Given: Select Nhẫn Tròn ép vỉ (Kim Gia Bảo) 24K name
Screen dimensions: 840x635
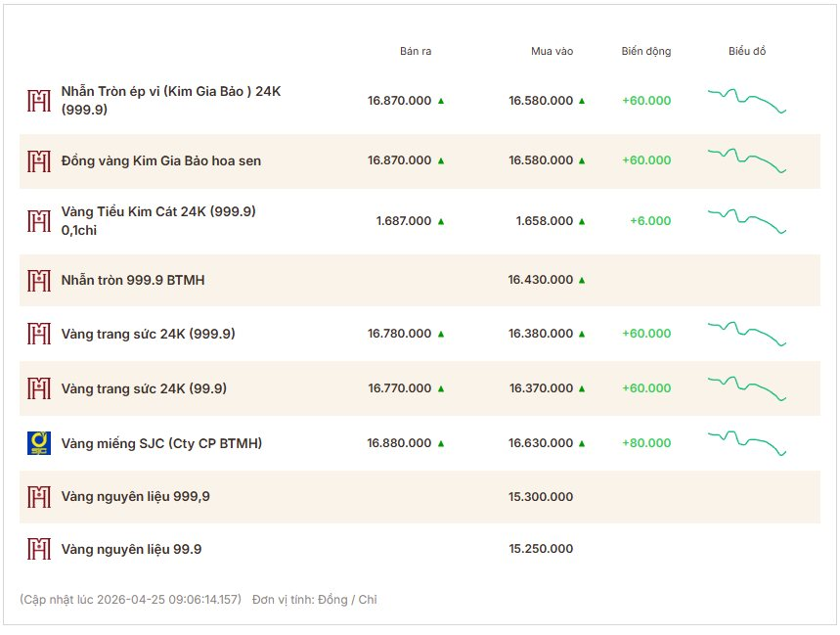Looking at the screenshot, I should coord(171,100).
